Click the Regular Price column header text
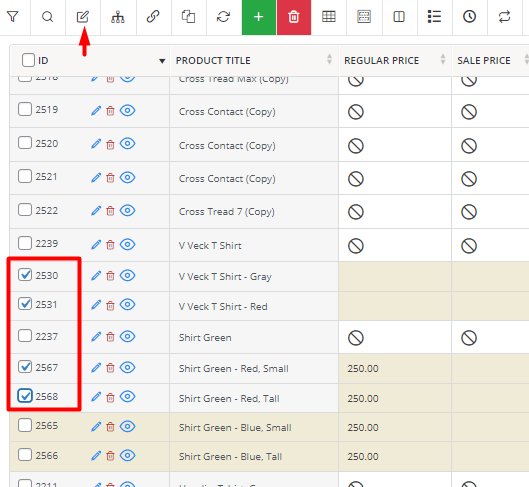This screenshot has width=529, height=487. (381, 60)
